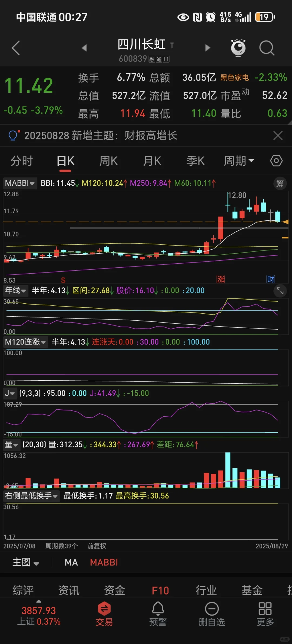Switch to the 月K monthly tab
The width and height of the screenshot is (292, 644).
click(x=152, y=161)
